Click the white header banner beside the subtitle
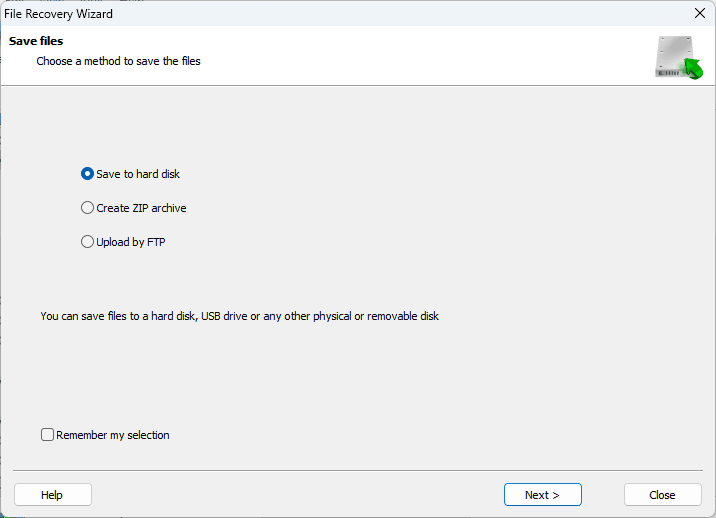 click(x=411, y=55)
